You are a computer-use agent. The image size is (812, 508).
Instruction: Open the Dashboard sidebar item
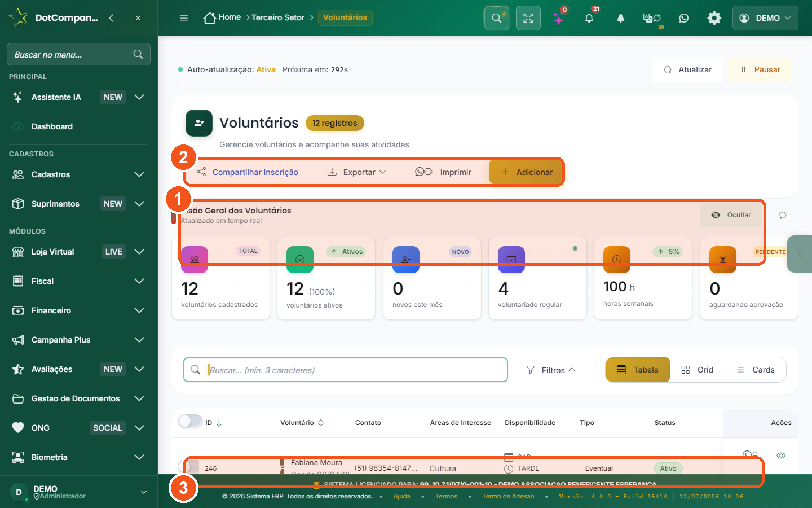79,126
